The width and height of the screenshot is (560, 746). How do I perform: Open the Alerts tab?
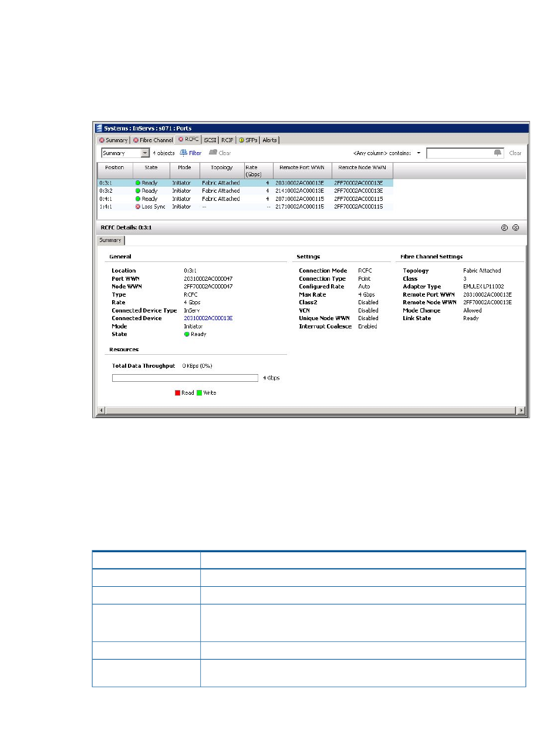(270, 140)
